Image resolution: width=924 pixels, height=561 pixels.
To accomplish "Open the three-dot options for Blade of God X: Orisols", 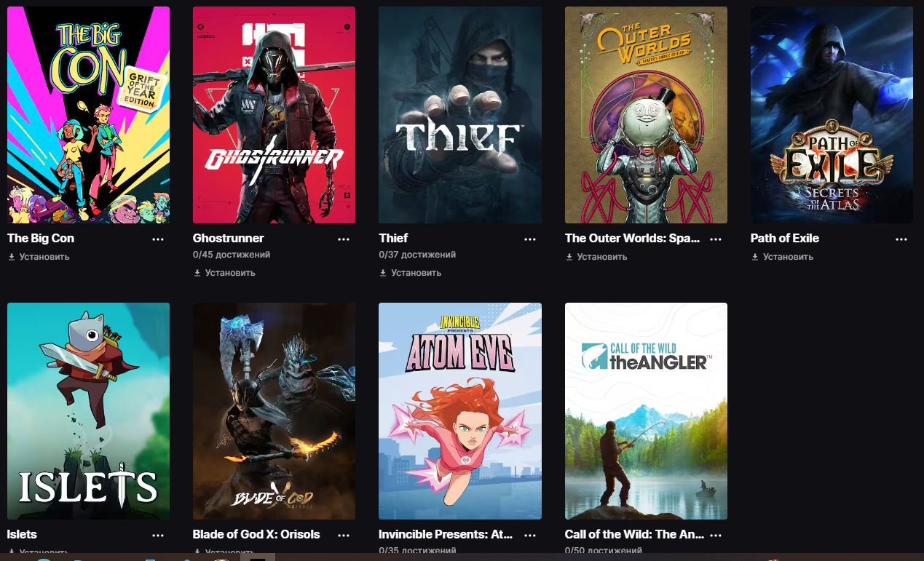I will click(344, 535).
